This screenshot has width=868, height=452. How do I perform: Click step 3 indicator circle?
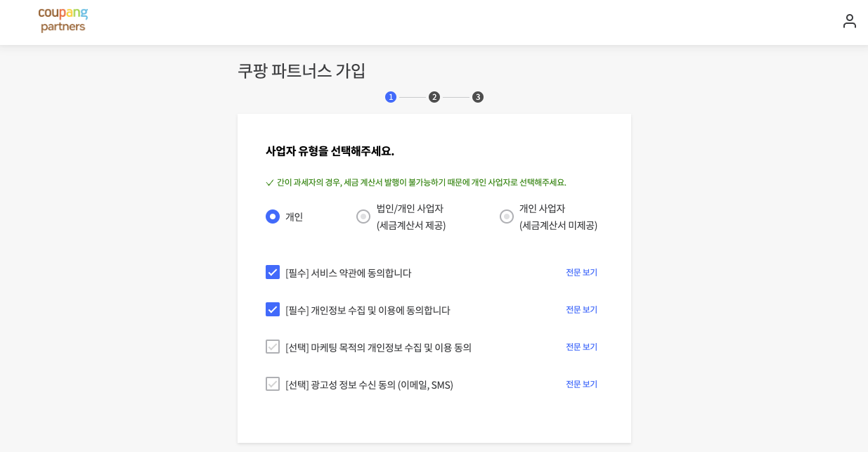[478, 97]
